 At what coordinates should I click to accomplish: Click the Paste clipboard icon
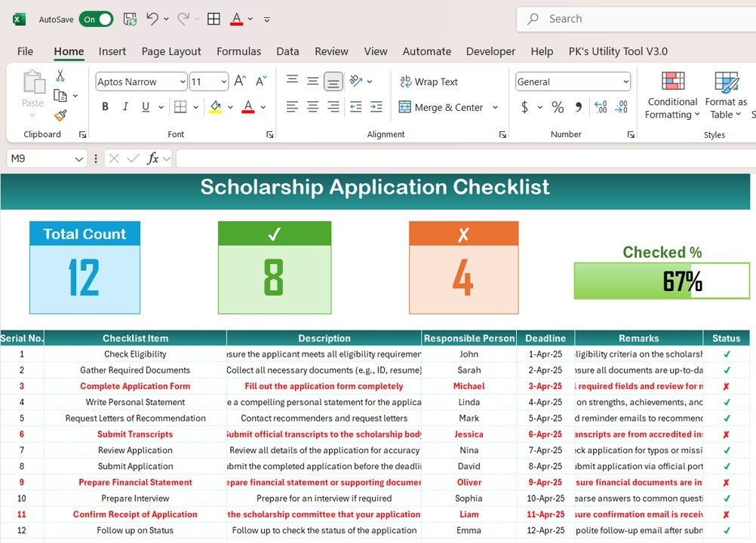(x=32, y=81)
